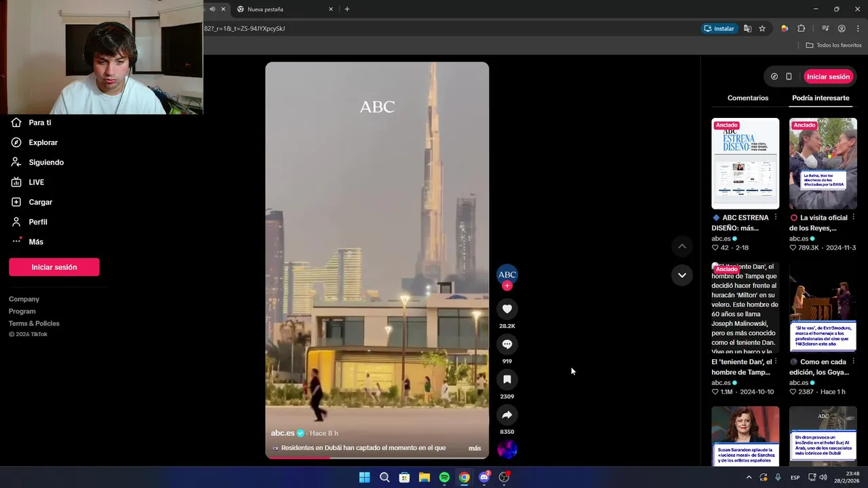Switch to the Nueva pestaña tab
Screen dimensions: 868x488
[x=284, y=9]
